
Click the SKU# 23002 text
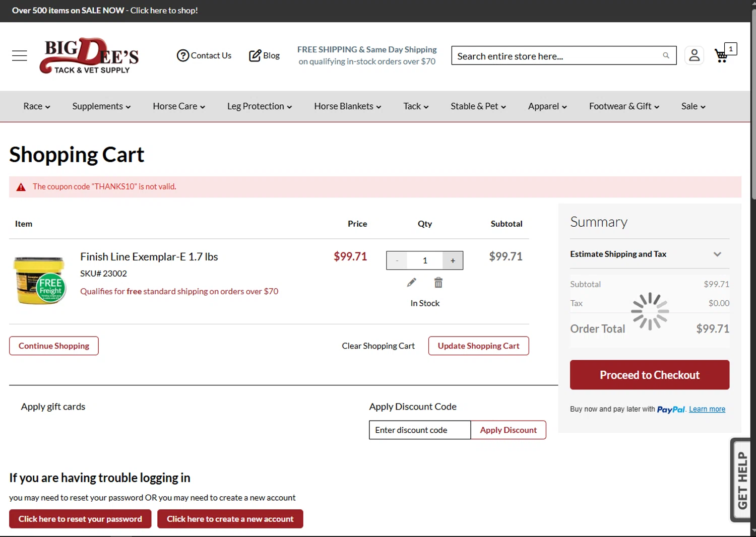(103, 274)
